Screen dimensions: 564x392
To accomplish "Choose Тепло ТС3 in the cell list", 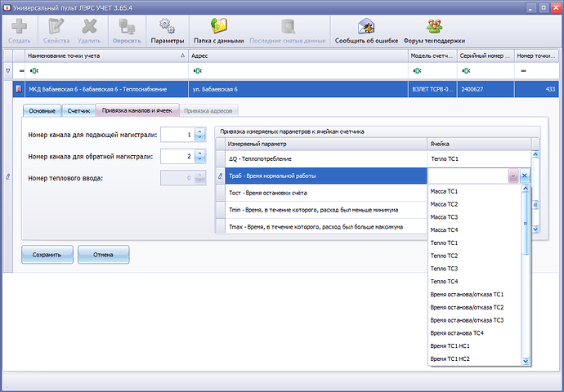I will (444, 269).
